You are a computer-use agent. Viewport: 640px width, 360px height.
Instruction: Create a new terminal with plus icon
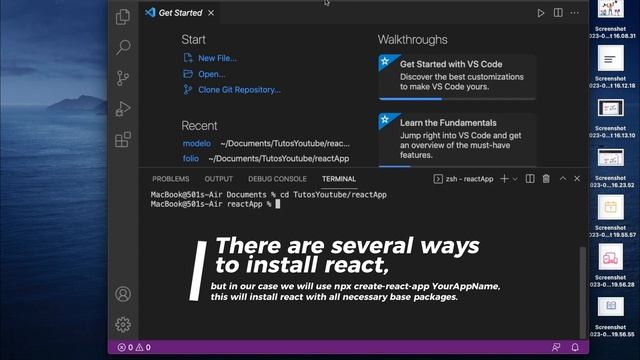point(504,179)
